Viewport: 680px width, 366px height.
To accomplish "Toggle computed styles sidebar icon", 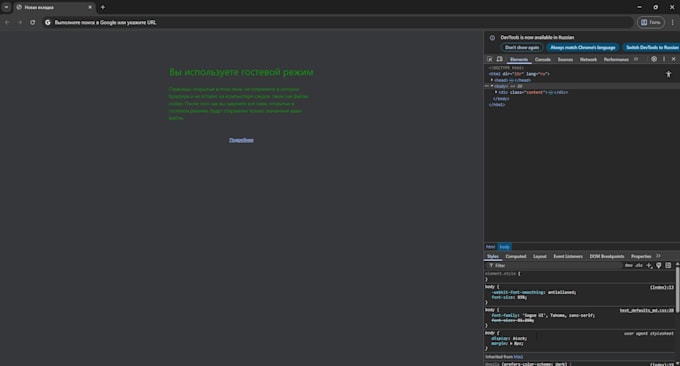I will (x=668, y=265).
